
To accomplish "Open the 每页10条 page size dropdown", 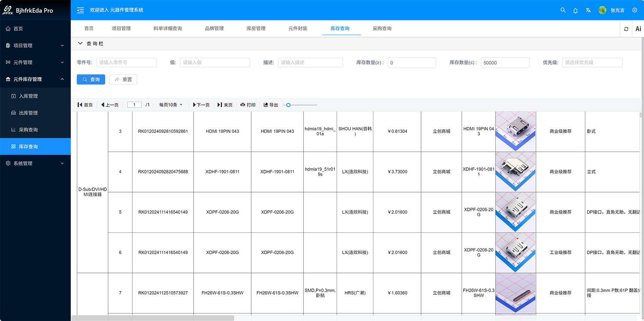I will click(171, 105).
